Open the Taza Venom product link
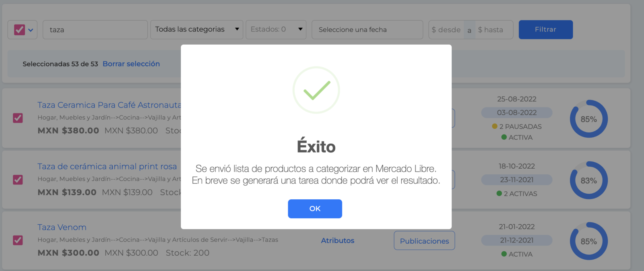The width and height of the screenshot is (644, 271). coord(62,227)
